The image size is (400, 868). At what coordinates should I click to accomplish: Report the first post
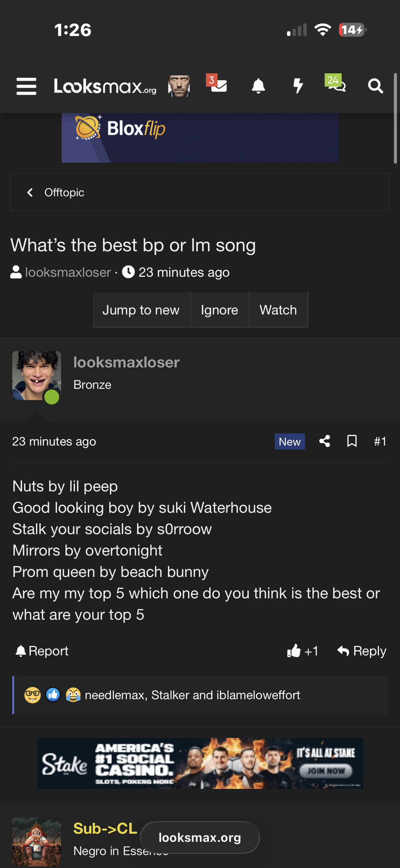pos(42,651)
